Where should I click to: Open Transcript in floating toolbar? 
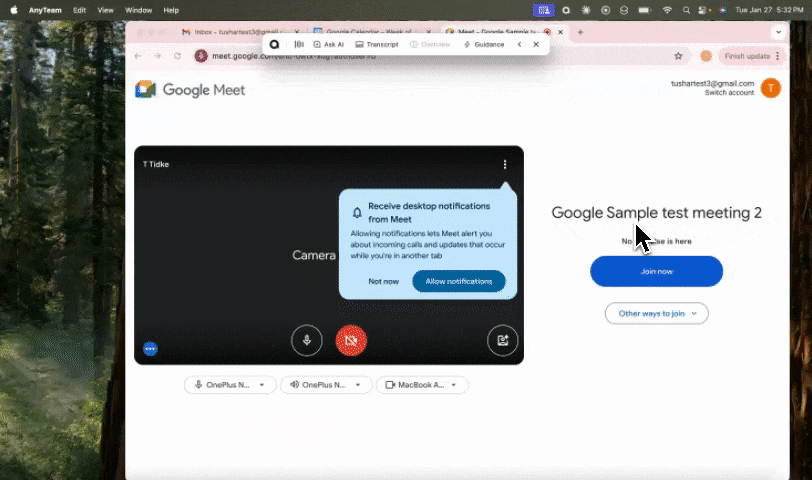tap(377, 45)
